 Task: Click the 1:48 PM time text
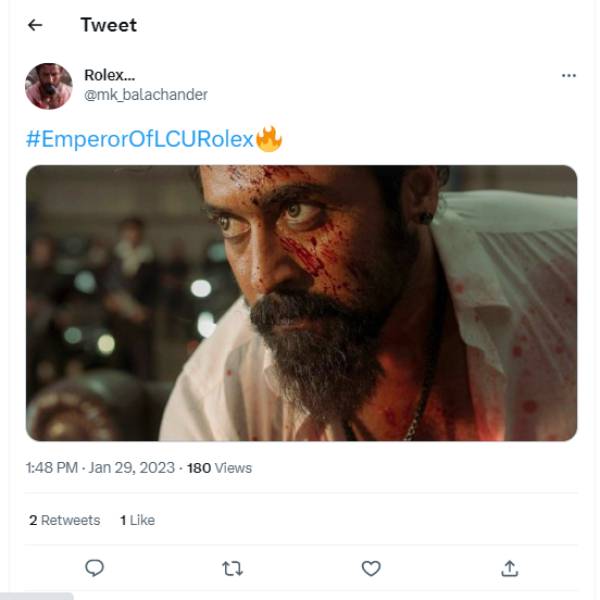coord(52,467)
